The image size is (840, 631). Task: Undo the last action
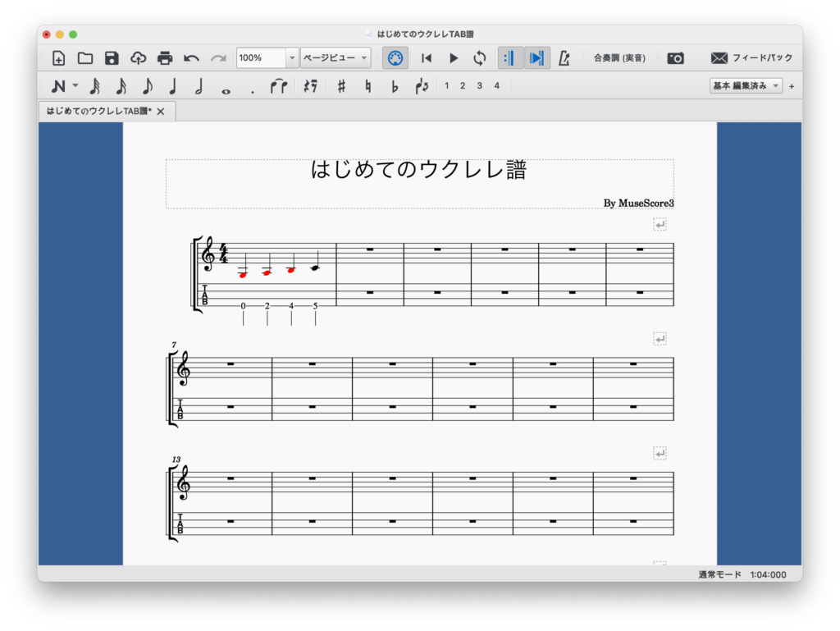191,58
